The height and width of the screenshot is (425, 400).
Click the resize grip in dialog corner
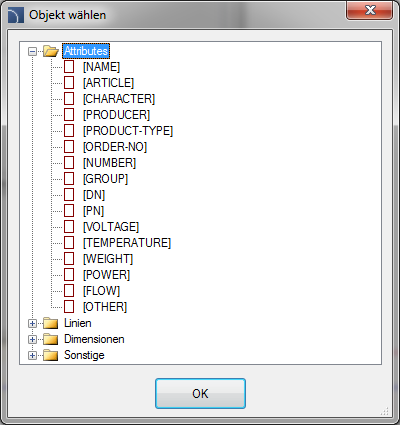coord(384,411)
